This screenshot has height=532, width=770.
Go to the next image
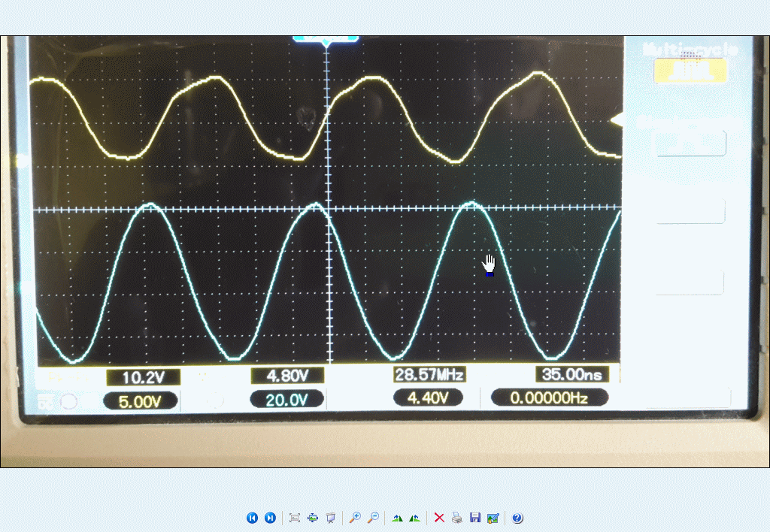[270, 518]
